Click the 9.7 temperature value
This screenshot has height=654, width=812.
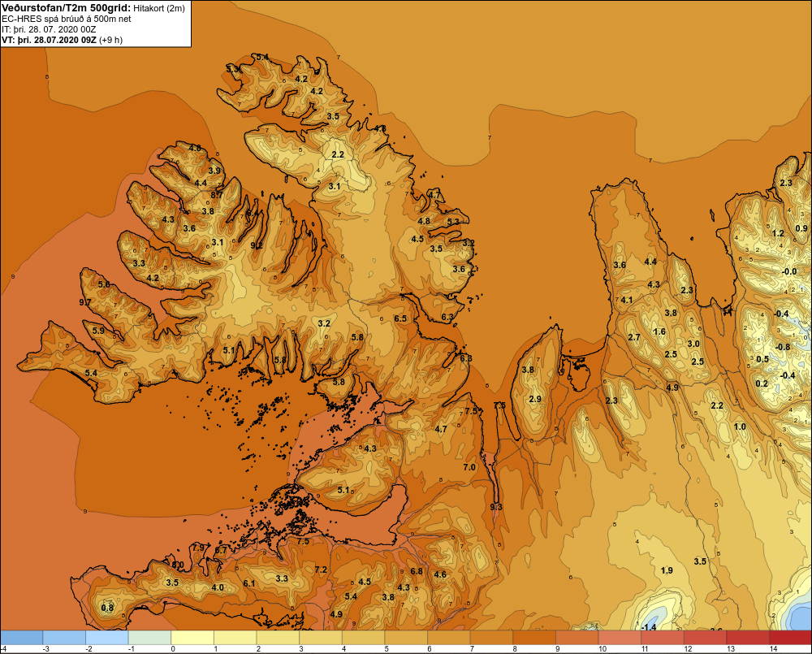click(x=85, y=302)
